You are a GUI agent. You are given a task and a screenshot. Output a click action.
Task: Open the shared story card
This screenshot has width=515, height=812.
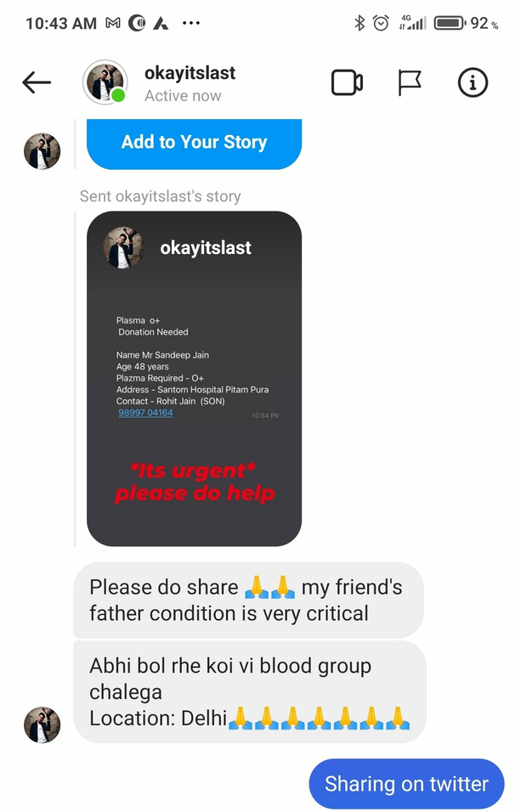194,379
